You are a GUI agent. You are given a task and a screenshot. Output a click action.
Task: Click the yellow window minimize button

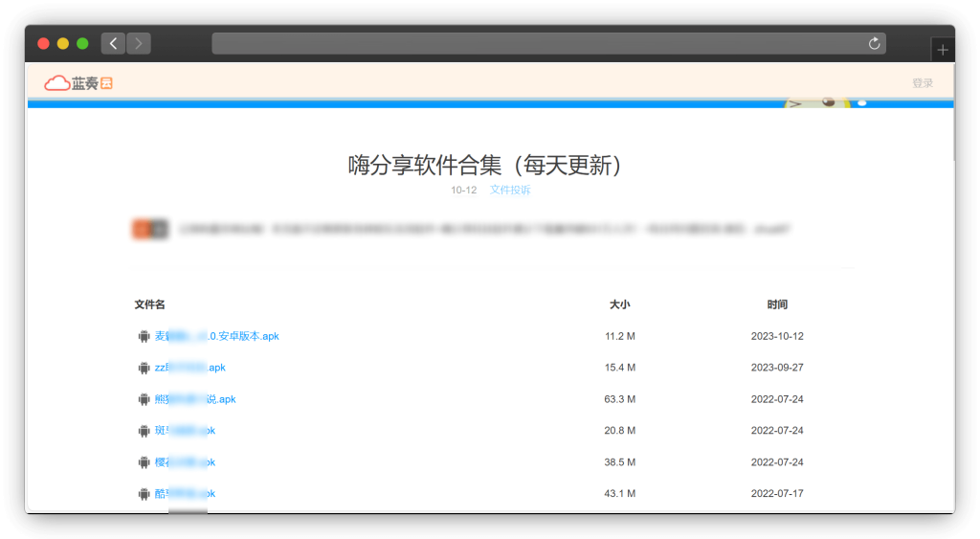click(62, 43)
